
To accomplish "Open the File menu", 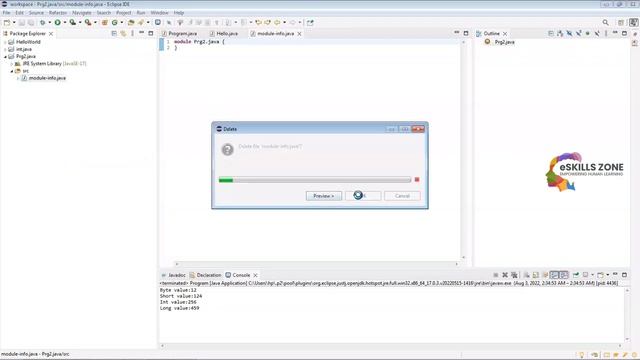I will (7, 13).
